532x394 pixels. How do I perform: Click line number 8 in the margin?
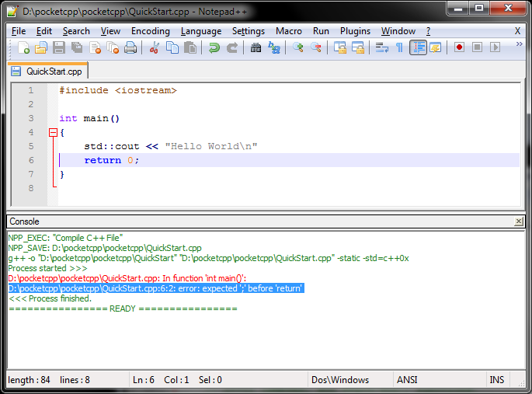pyautogui.click(x=31, y=188)
